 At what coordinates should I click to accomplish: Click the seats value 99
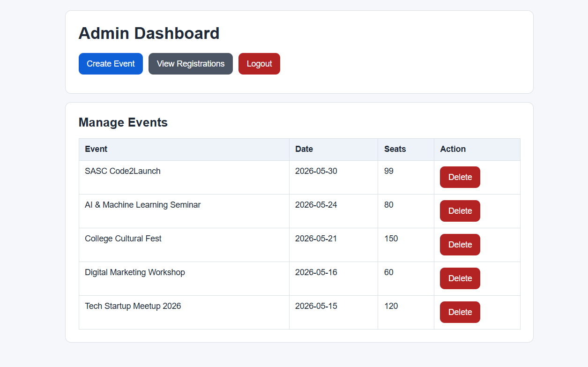pos(389,171)
